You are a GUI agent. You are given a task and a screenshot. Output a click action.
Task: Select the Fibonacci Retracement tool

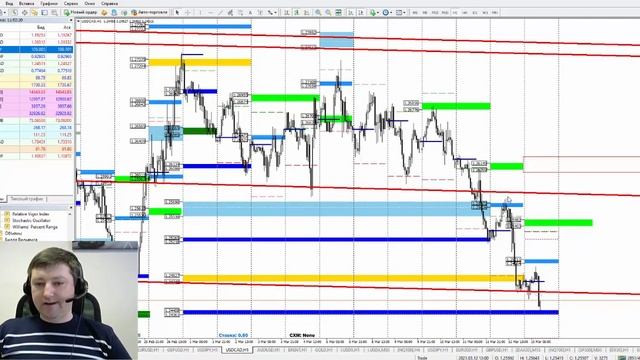coord(240,13)
